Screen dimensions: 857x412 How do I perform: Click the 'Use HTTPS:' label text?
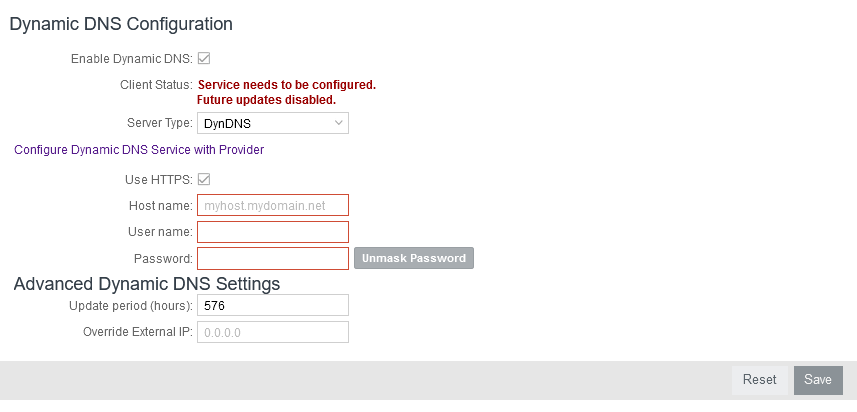159,180
